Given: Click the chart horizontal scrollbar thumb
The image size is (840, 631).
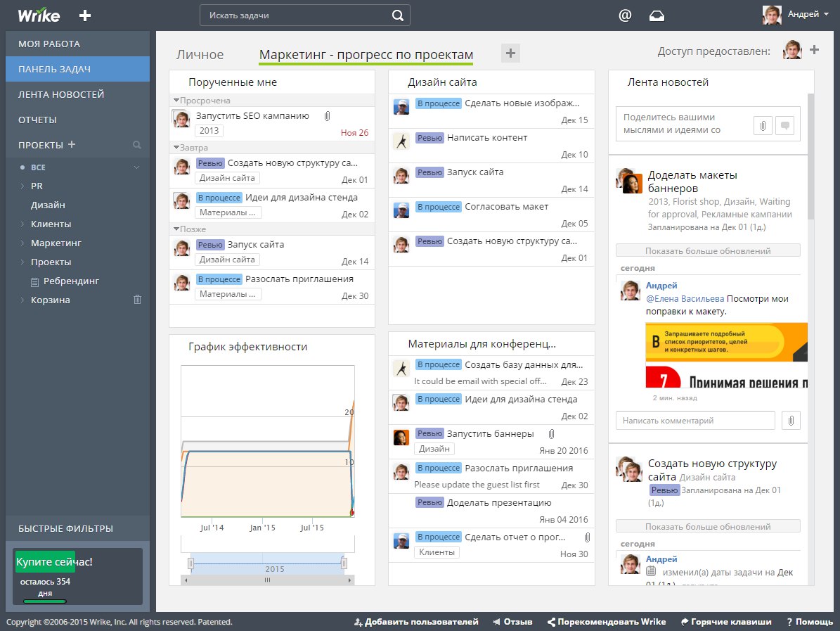Looking at the screenshot, I should coord(267,580).
